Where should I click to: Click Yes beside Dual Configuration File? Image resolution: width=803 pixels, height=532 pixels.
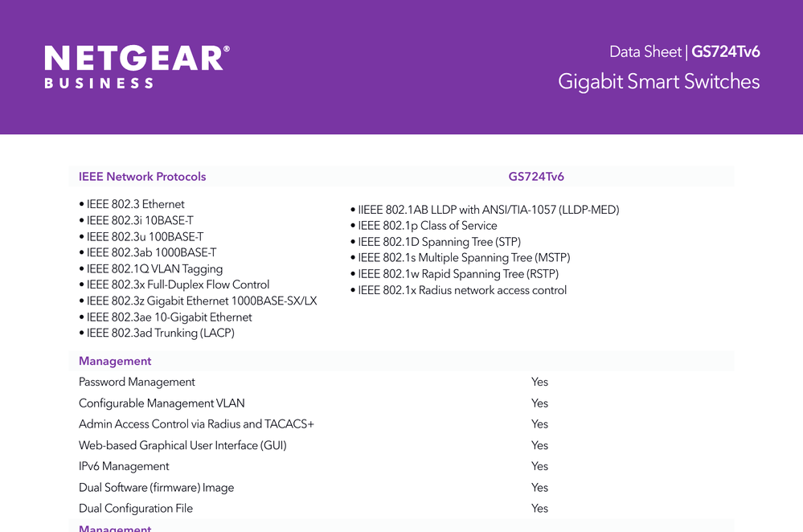539,509
